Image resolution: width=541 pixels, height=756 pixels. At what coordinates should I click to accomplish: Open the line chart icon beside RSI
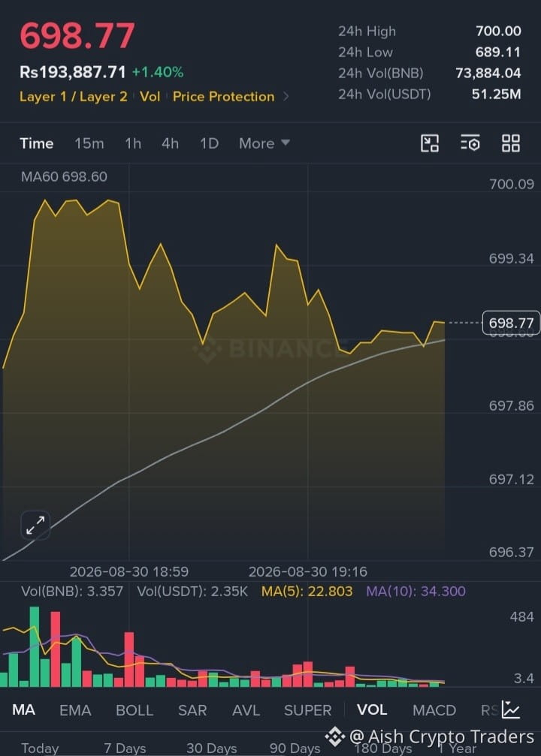511,709
